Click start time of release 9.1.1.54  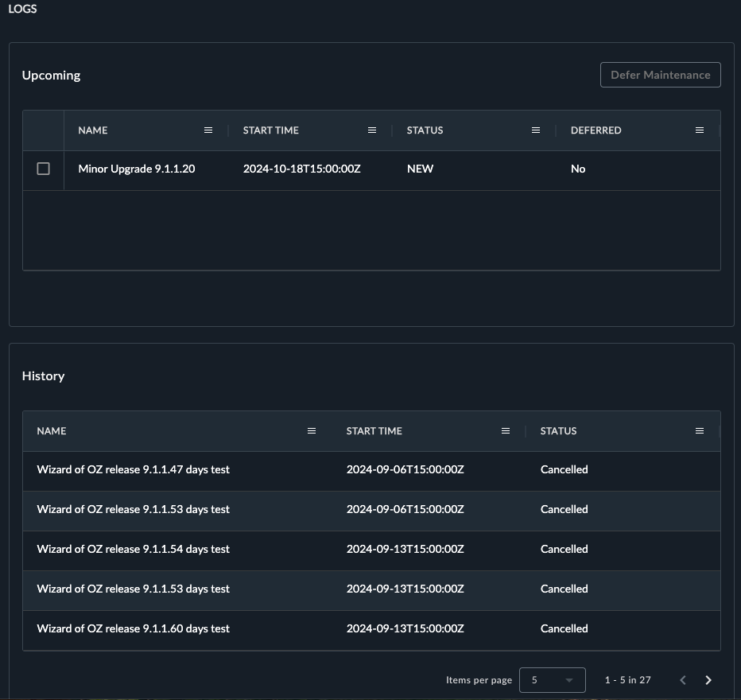(405, 549)
